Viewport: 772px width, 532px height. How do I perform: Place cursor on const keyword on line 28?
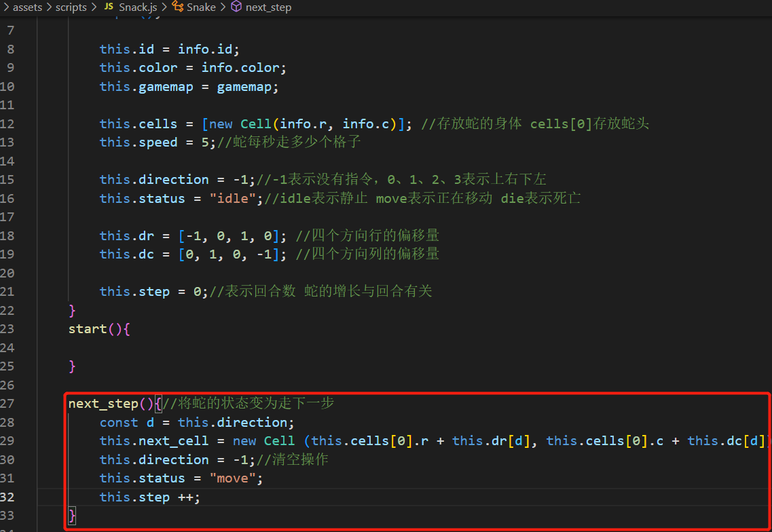[119, 422]
